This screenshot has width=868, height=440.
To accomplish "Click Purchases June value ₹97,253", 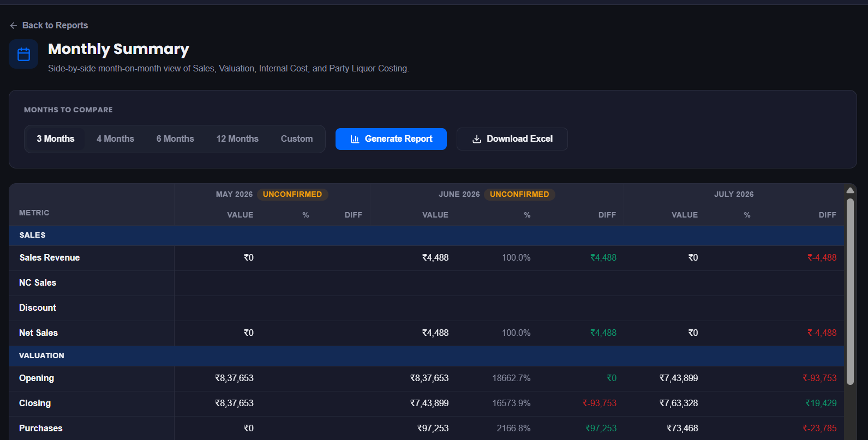I will click(433, 429).
